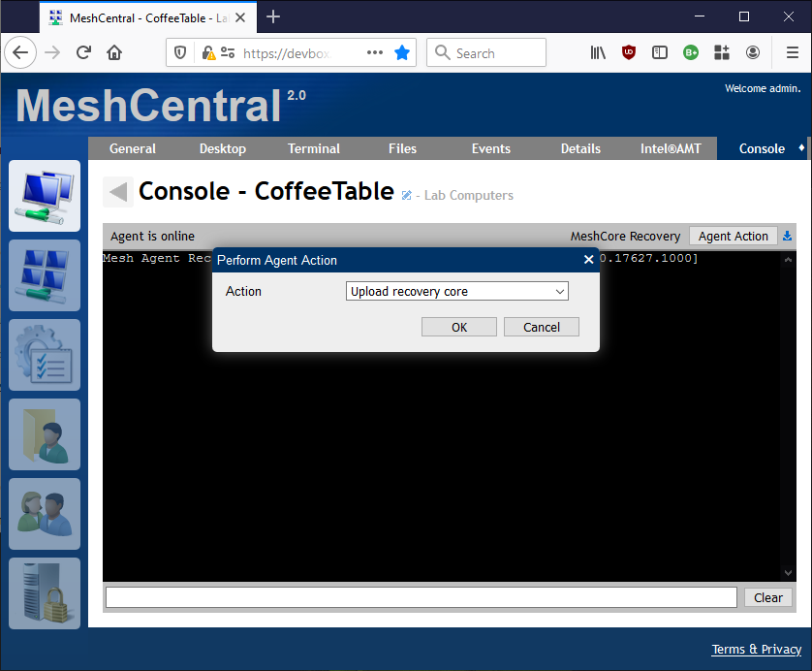Viewport: 812px width, 671px height.
Task: Toggle the Firefox sidebar view icon
Action: [660, 52]
